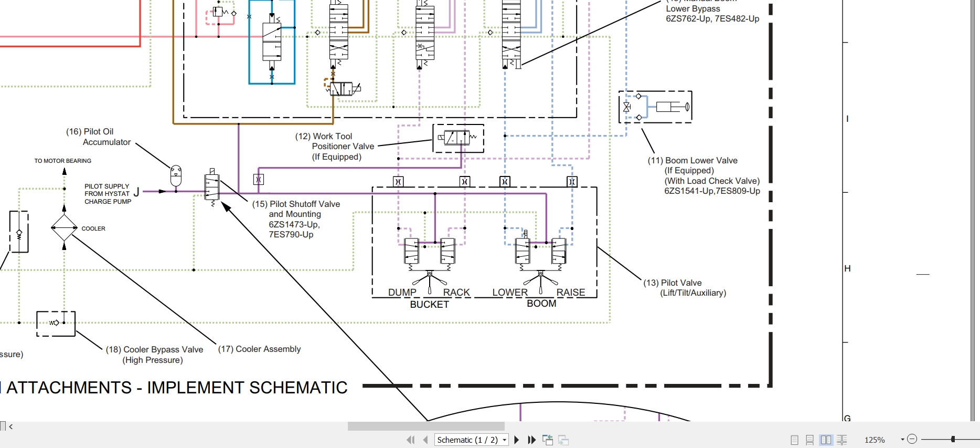Click the 125% zoom value field

click(x=875, y=440)
